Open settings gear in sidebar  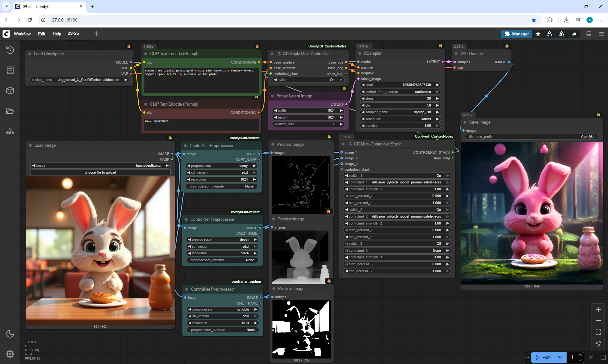(x=10, y=354)
